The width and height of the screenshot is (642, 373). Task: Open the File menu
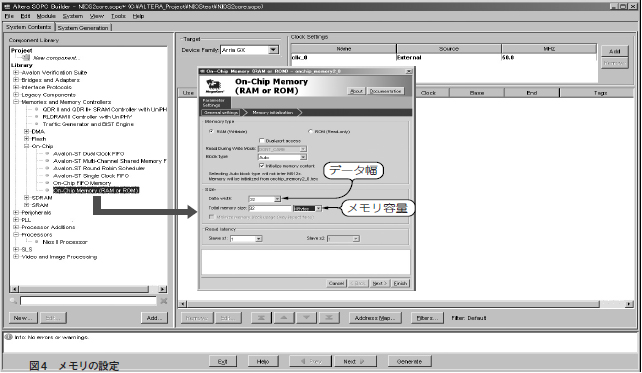click(9, 16)
